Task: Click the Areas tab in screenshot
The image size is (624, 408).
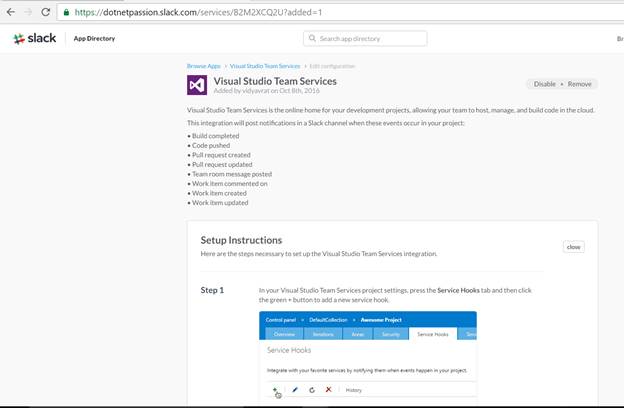Action: pos(357,334)
